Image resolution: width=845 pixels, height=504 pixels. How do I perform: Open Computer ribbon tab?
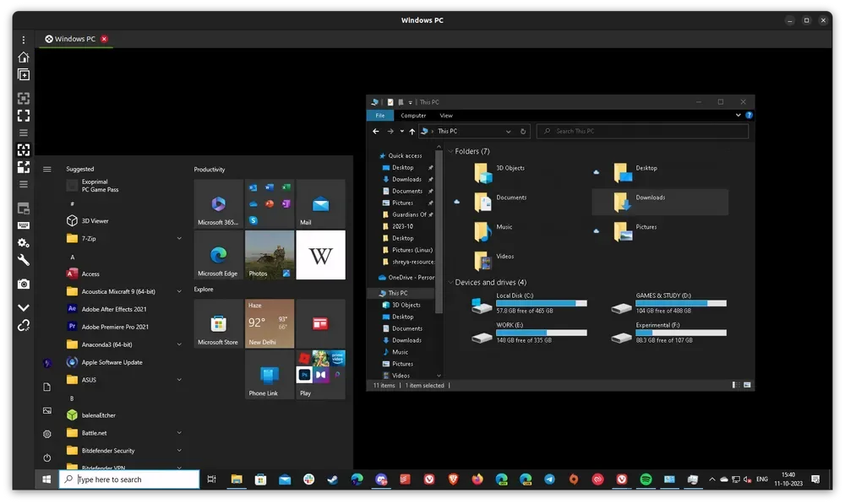tap(413, 115)
